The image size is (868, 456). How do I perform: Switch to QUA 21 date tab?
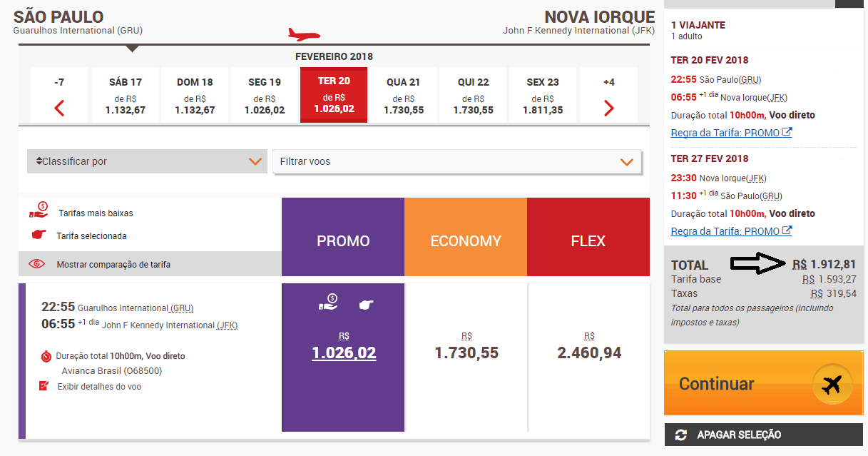[403, 95]
